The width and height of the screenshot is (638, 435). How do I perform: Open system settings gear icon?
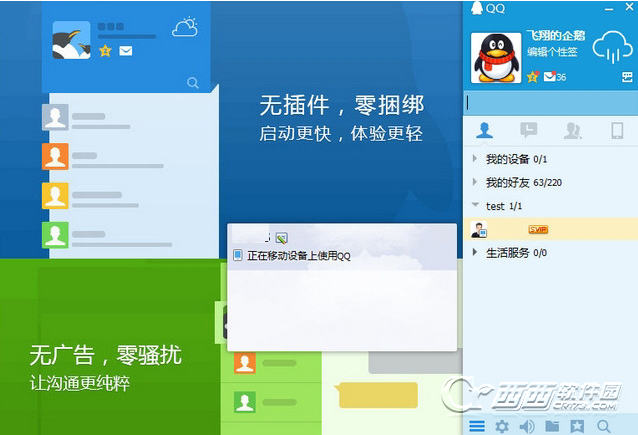coord(502,426)
